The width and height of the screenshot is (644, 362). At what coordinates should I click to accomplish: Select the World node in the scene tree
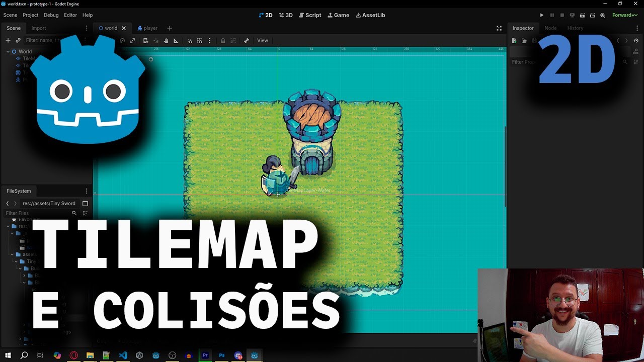point(25,51)
